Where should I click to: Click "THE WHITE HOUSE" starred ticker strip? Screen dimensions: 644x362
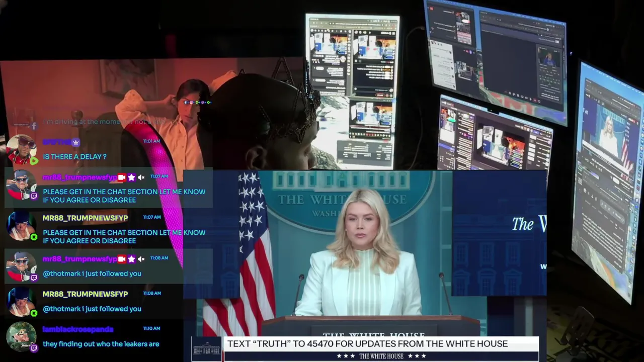[x=381, y=356]
